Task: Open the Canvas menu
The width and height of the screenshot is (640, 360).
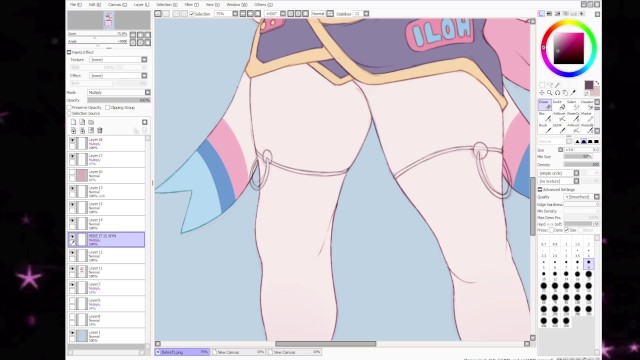Action: tap(117, 4)
